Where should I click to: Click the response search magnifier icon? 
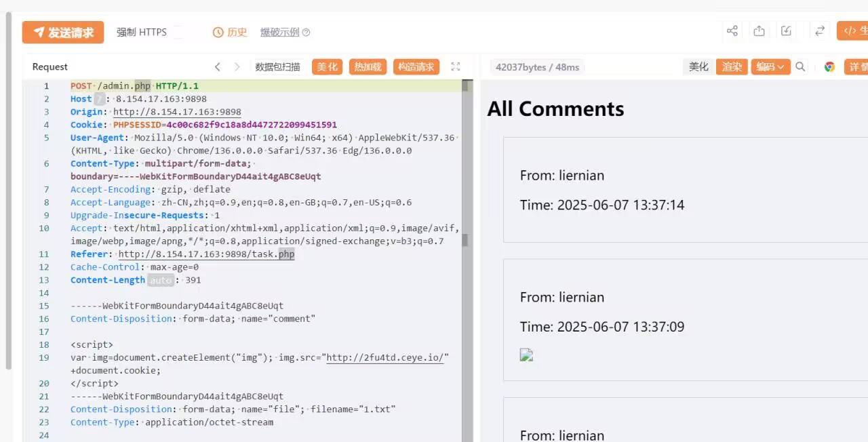tap(801, 66)
